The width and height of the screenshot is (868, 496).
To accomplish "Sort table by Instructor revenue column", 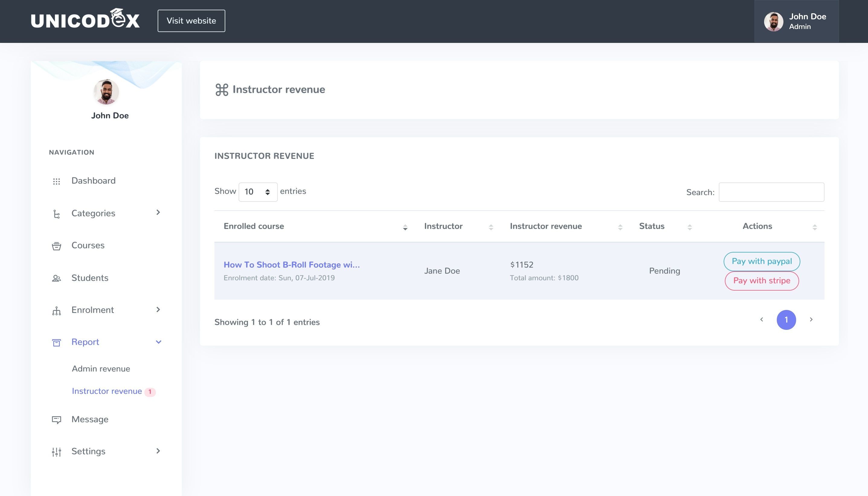I will click(x=545, y=226).
